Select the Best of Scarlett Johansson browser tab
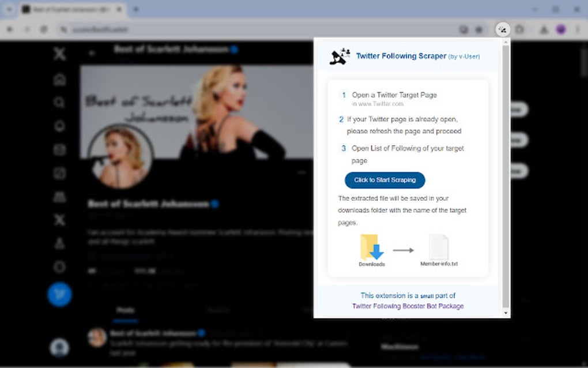This screenshot has height=368, width=588. pyautogui.click(x=69, y=10)
